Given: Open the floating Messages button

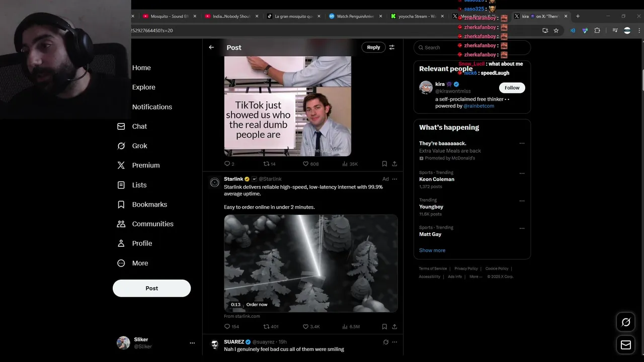Looking at the screenshot, I should [626, 345].
